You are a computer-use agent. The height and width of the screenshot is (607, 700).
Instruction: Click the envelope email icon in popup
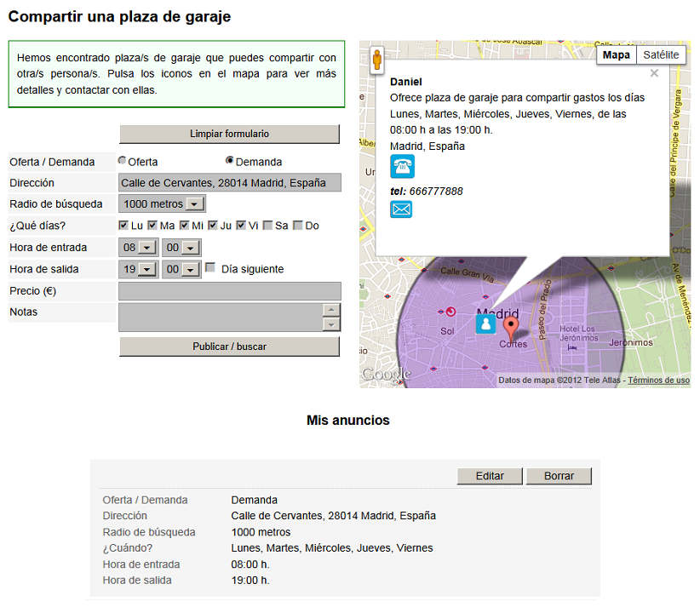(x=401, y=209)
